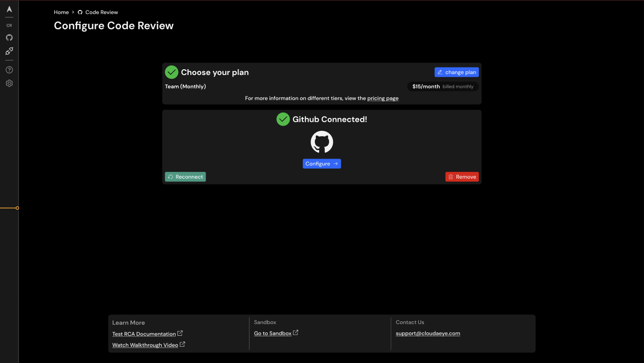Click the blue Configure button
The width and height of the screenshot is (644, 363).
click(x=322, y=164)
